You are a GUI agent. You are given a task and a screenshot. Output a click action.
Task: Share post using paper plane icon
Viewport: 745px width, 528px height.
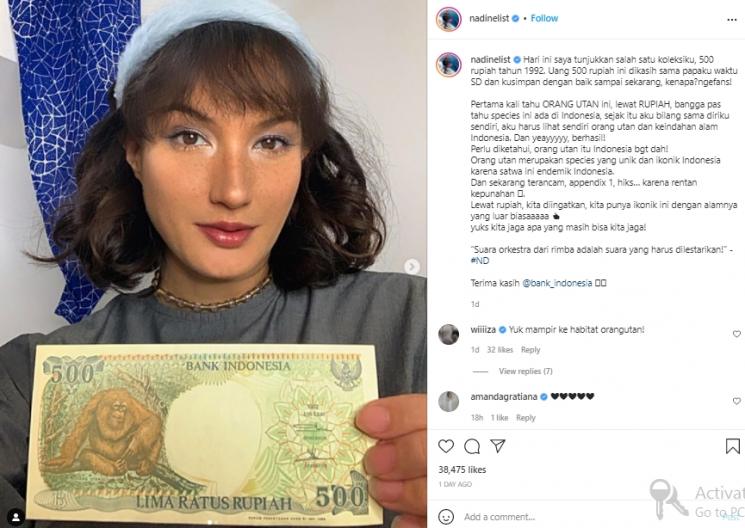[x=497, y=446]
